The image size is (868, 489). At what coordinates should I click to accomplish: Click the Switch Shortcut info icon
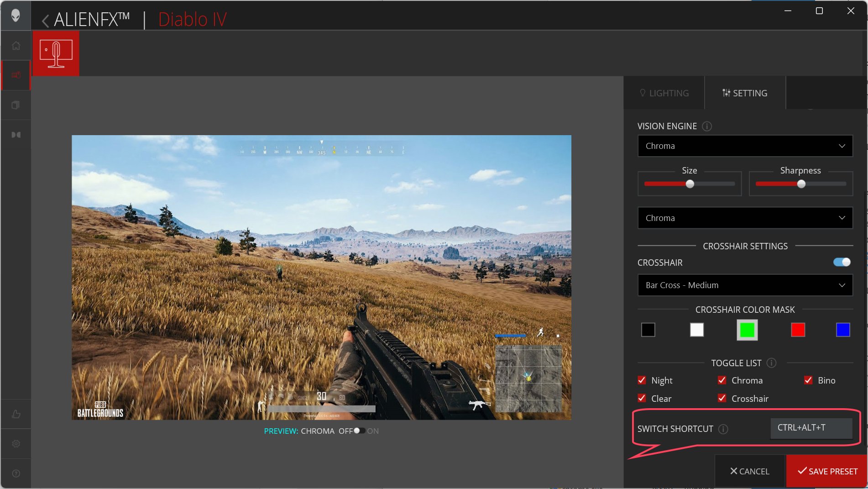click(723, 429)
